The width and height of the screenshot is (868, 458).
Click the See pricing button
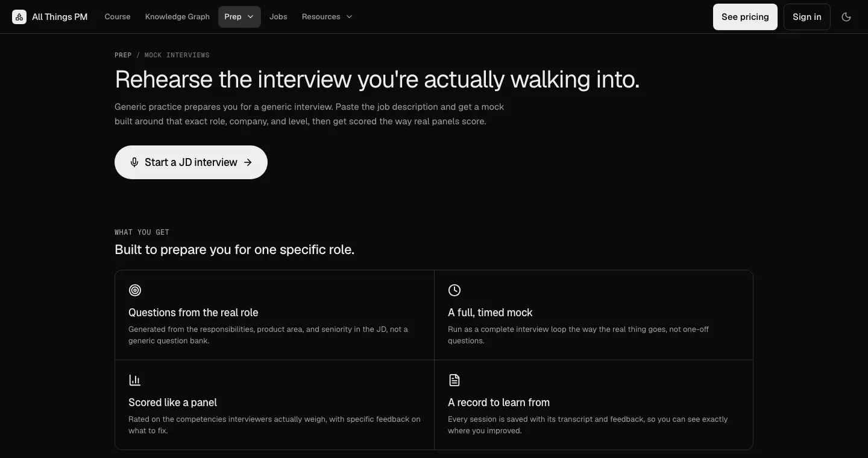coord(745,17)
